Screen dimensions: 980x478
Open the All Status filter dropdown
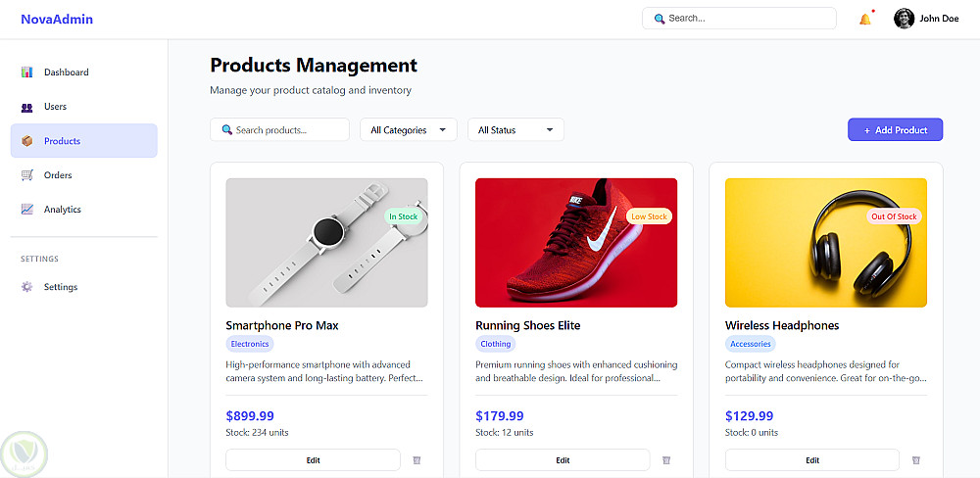(x=515, y=130)
